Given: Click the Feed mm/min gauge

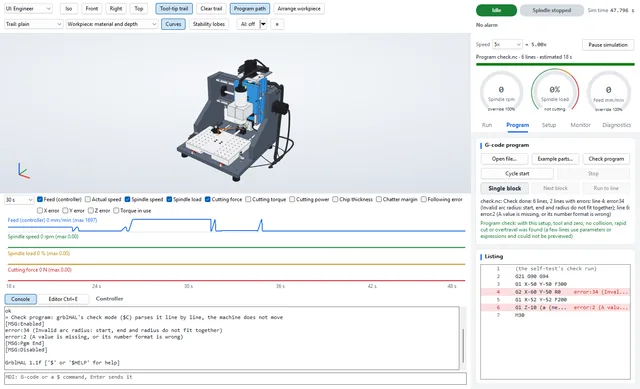Looking at the screenshot, I should pyautogui.click(x=608, y=91).
